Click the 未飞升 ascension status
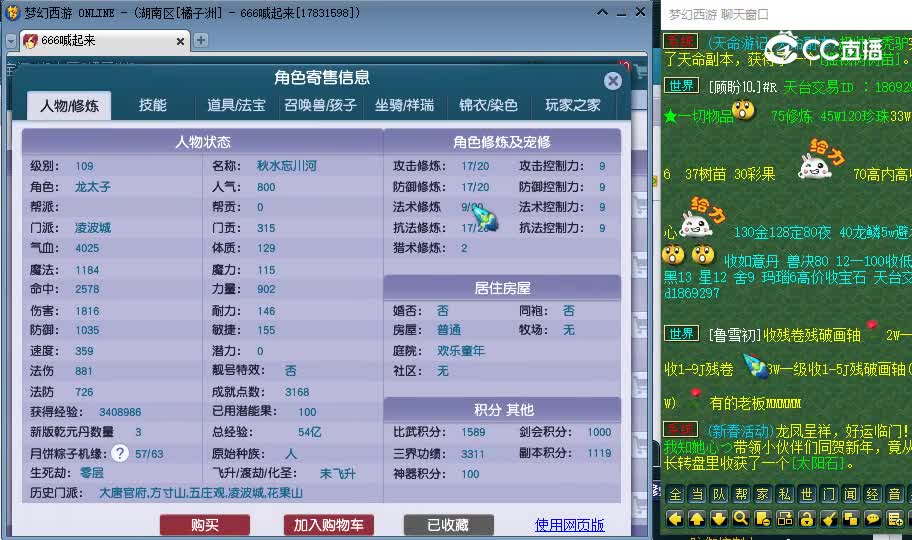Image resolution: width=912 pixels, height=540 pixels. pyautogui.click(x=337, y=474)
